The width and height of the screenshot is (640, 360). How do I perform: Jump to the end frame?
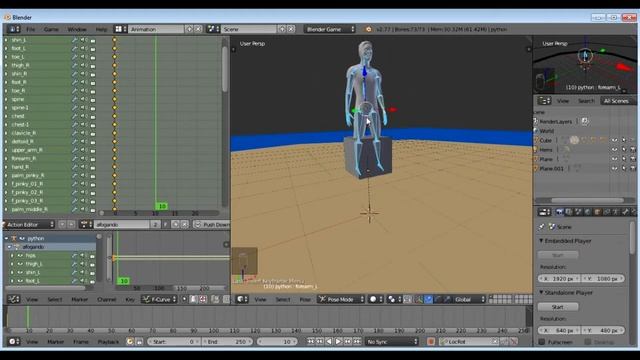[x=357, y=342]
